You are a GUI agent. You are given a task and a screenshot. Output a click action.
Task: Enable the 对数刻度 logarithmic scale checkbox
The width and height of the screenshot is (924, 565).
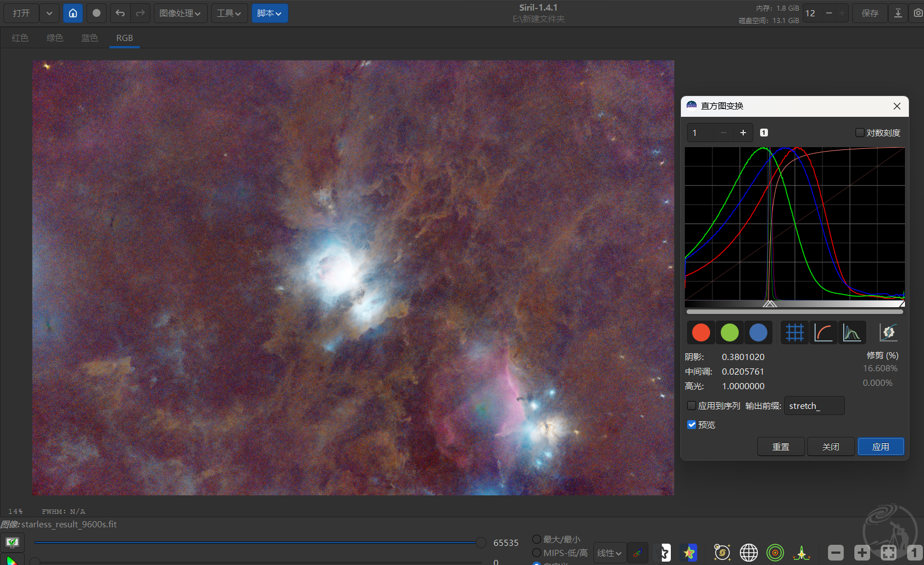tap(859, 133)
